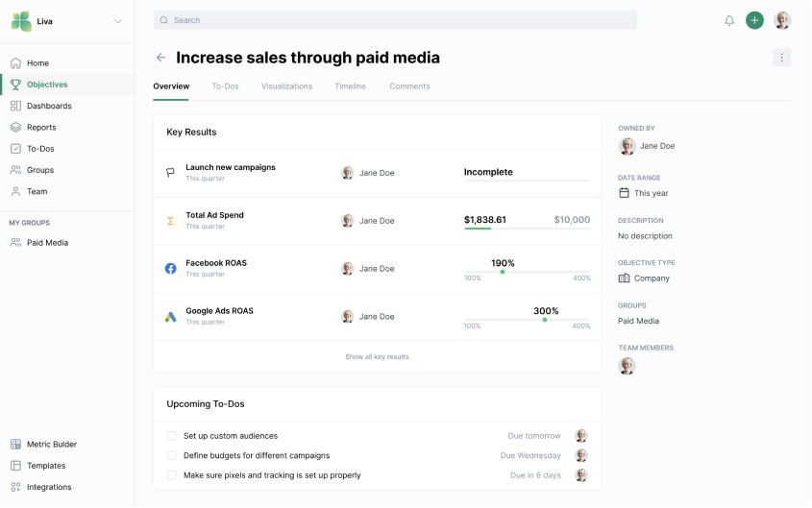Open the three-dot options menu
Screen dimensions: 812x508
781,58
